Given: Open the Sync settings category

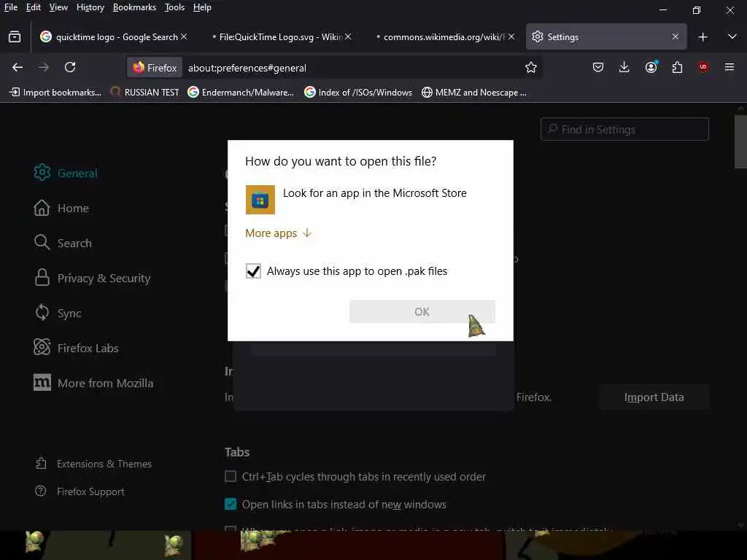Looking at the screenshot, I should click(58, 313).
